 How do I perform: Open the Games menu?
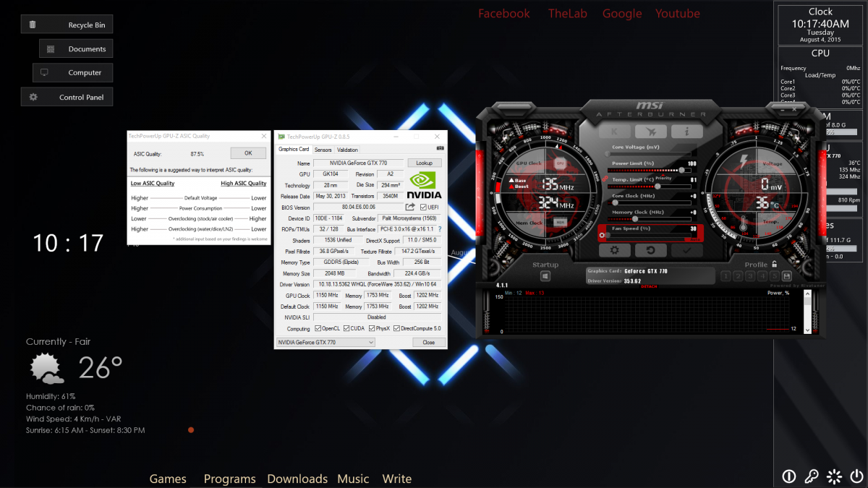[x=168, y=479]
